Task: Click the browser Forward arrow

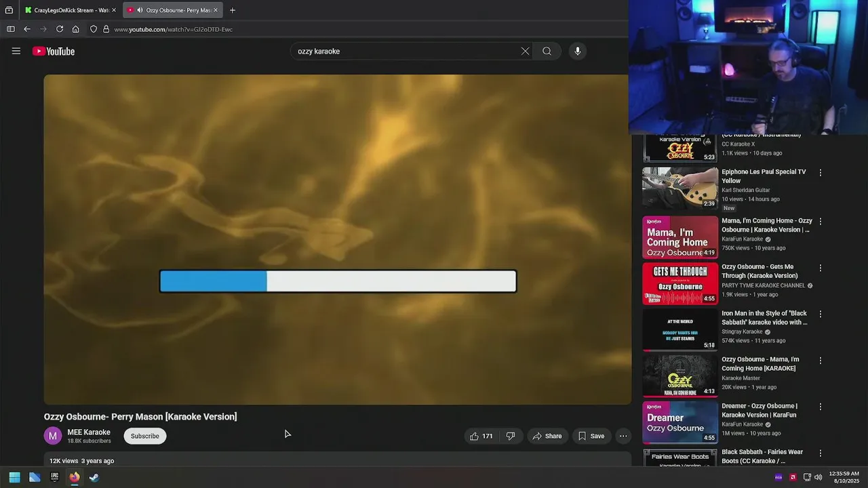Action: [43, 29]
